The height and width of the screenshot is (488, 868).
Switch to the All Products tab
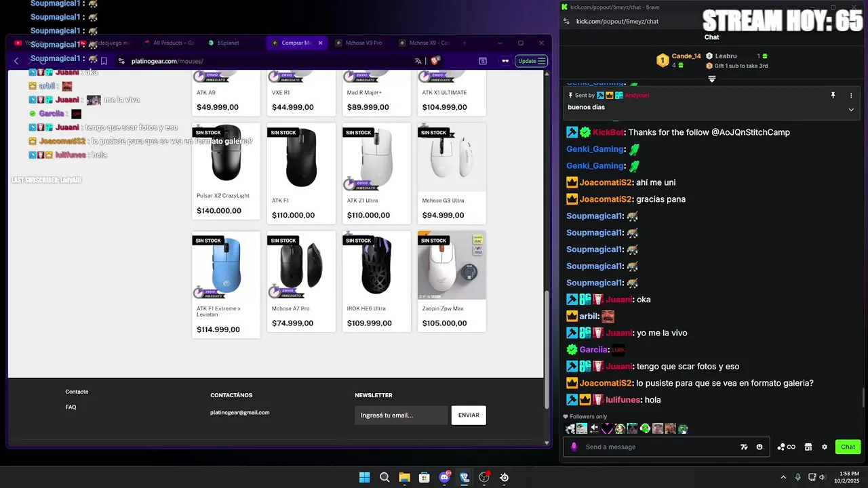pos(169,43)
